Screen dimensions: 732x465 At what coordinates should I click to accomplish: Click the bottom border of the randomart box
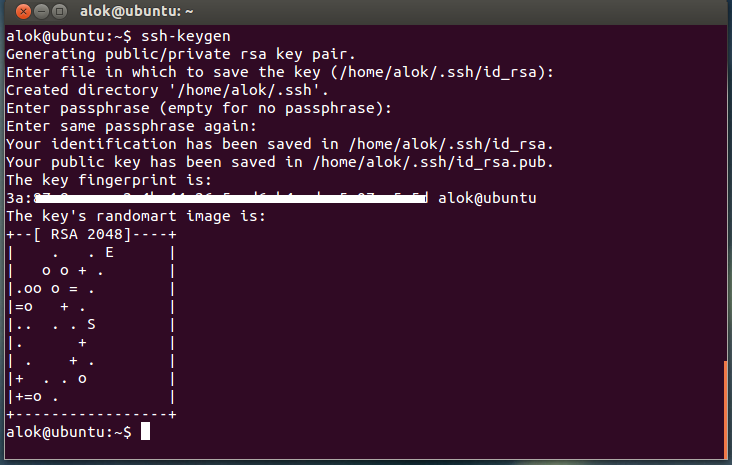click(x=91, y=414)
